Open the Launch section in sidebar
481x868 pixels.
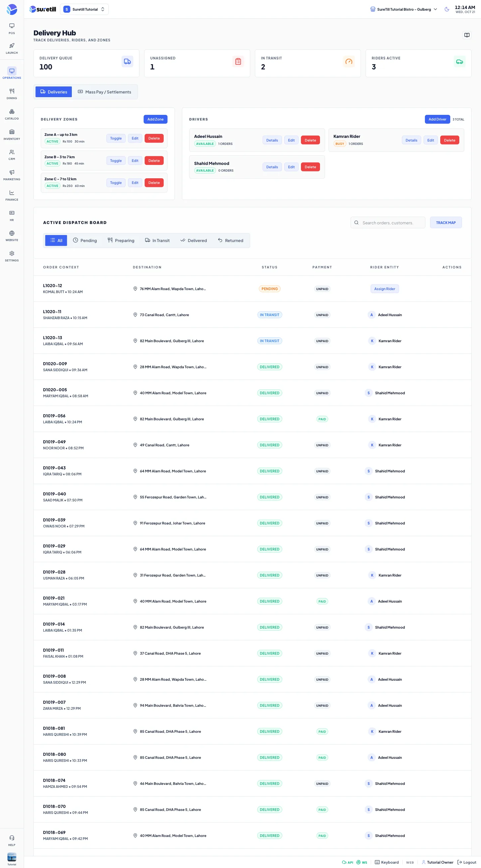[12, 48]
